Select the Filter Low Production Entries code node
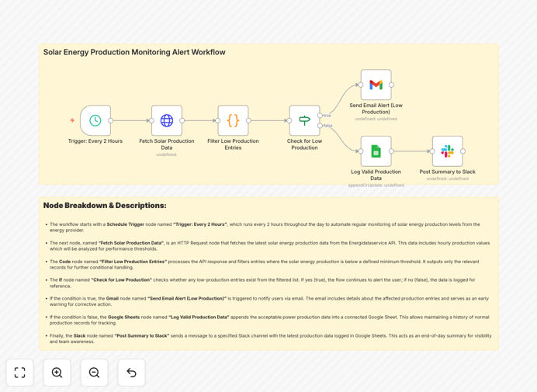The height and width of the screenshot is (392, 537). click(234, 120)
